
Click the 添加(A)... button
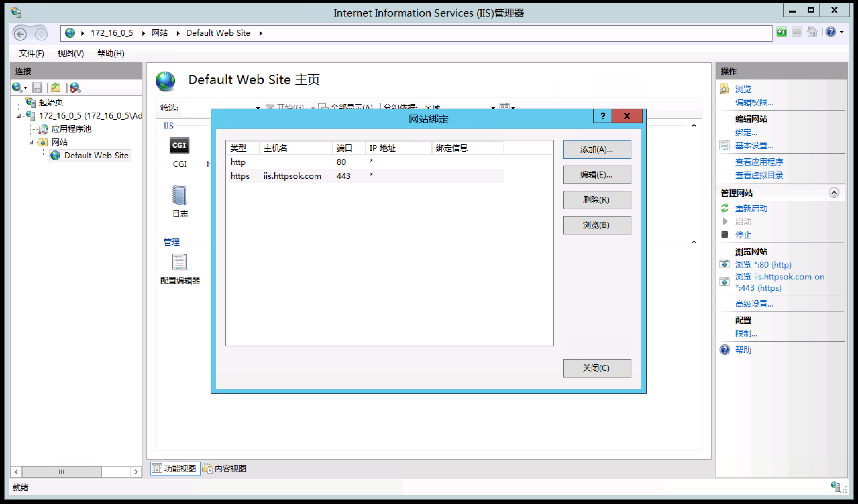point(597,150)
